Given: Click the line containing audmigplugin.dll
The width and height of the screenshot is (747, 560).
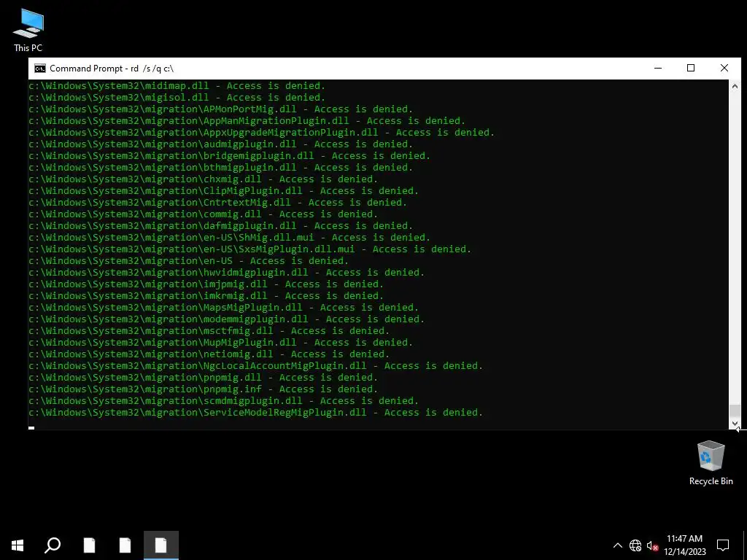Looking at the screenshot, I should pyautogui.click(x=220, y=144).
